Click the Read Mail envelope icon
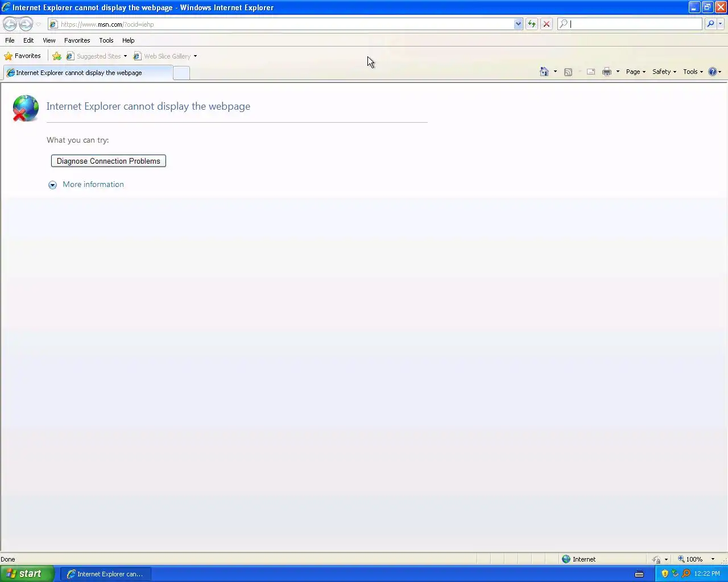Screen dimensions: 728x582 point(591,72)
